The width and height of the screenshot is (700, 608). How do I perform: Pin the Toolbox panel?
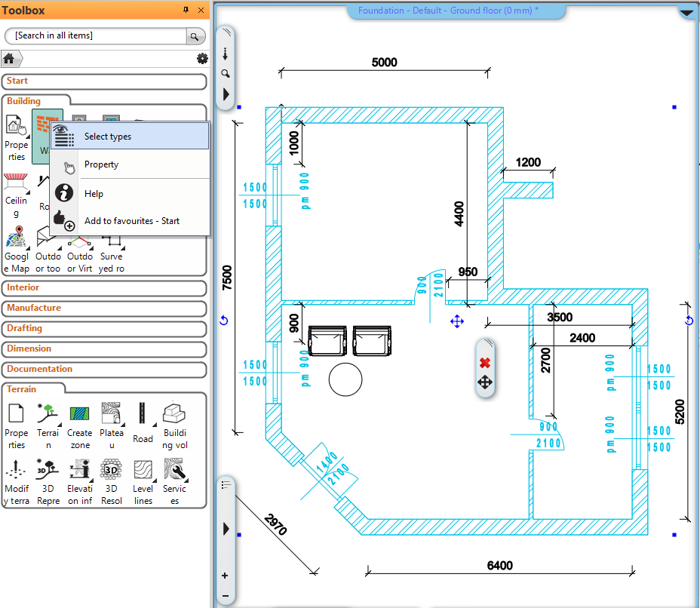pos(186,11)
